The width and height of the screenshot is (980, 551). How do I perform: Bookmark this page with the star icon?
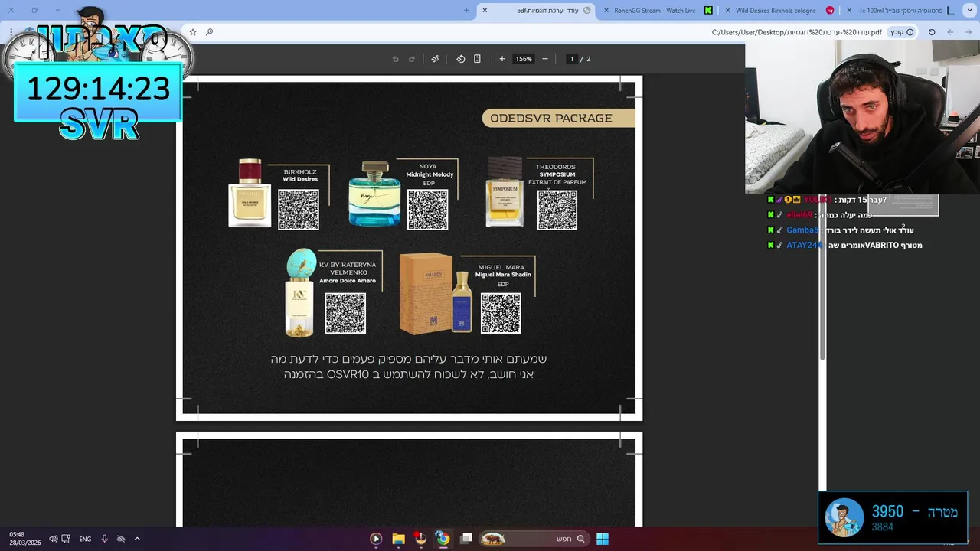pyautogui.click(x=193, y=32)
